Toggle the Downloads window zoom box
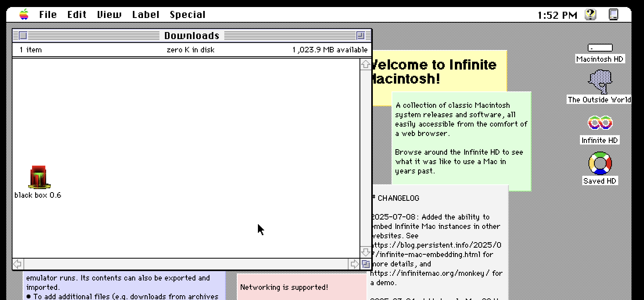The width and height of the screenshot is (644, 300). pos(360,36)
